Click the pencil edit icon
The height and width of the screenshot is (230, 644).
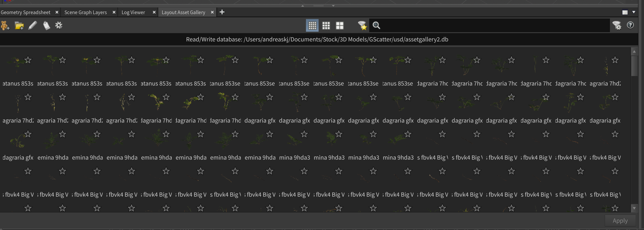(33, 26)
